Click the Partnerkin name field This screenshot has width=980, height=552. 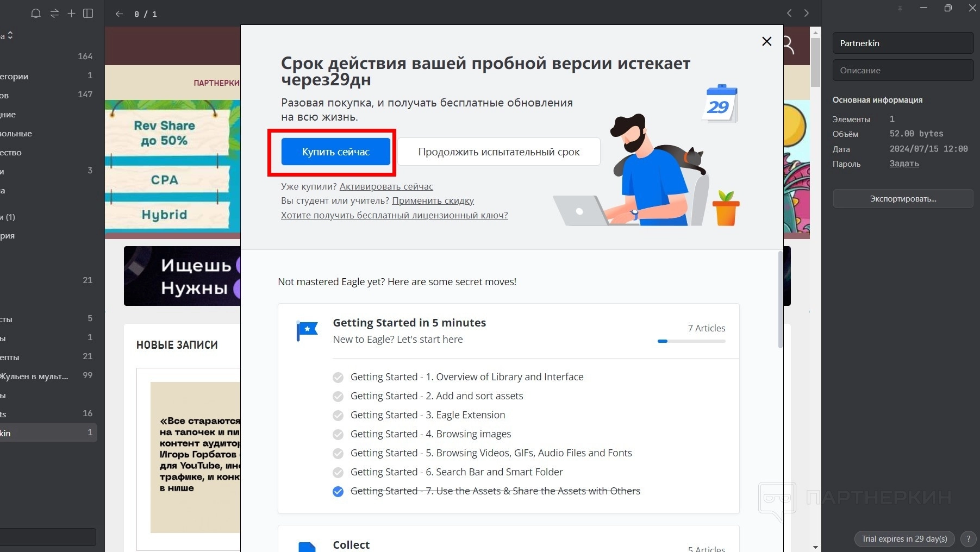[903, 43]
